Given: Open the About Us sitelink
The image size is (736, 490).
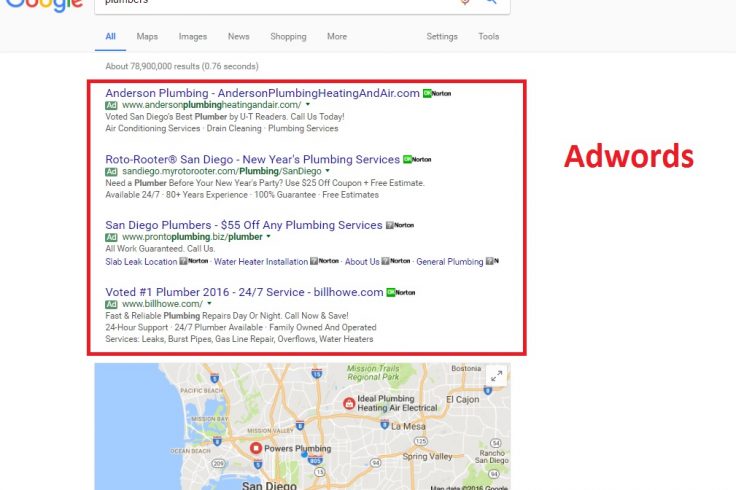Looking at the screenshot, I should pyautogui.click(x=362, y=262).
